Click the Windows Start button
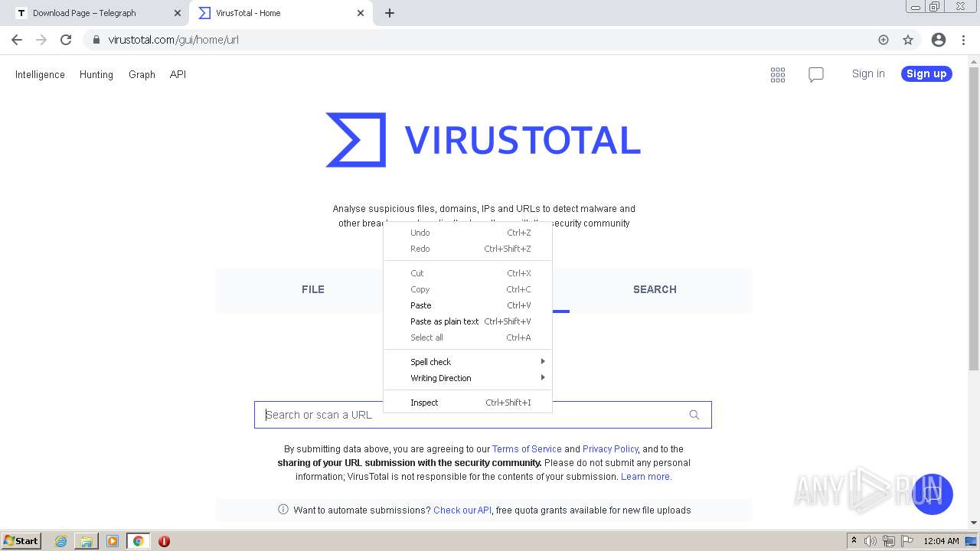Screen dimensions: 980x551 (x=21, y=541)
